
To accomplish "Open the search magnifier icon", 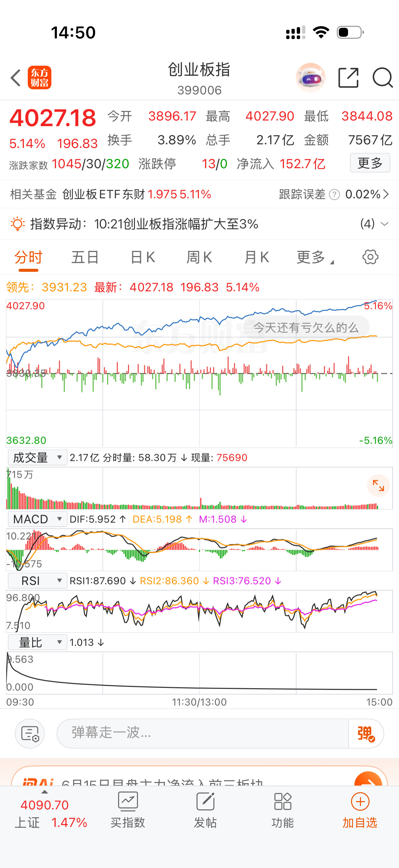I will [383, 78].
